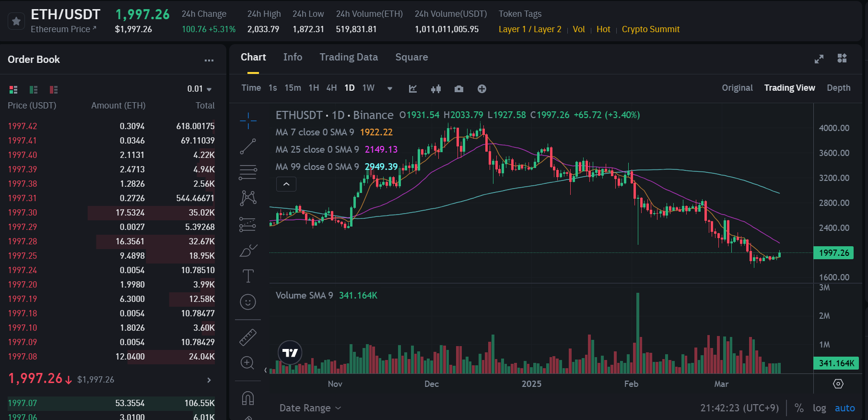Switch to the Chart tab
Image resolution: width=868 pixels, height=420 pixels.
[253, 57]
